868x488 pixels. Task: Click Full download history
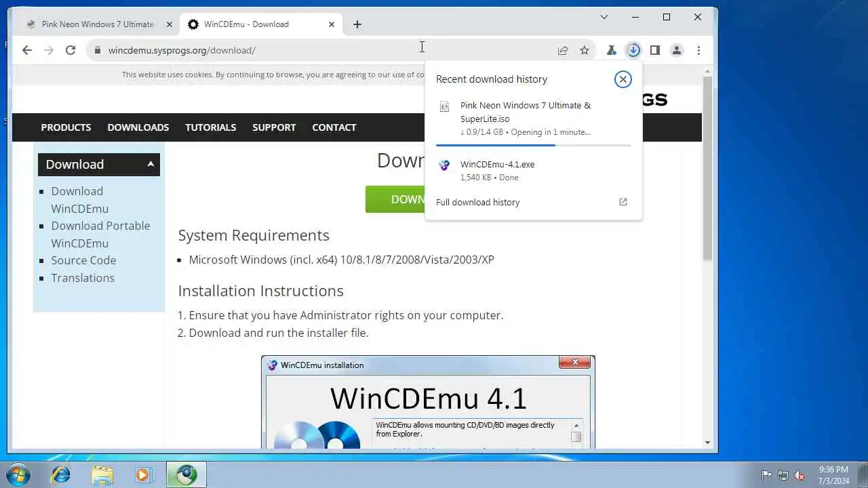coord(477,202)
